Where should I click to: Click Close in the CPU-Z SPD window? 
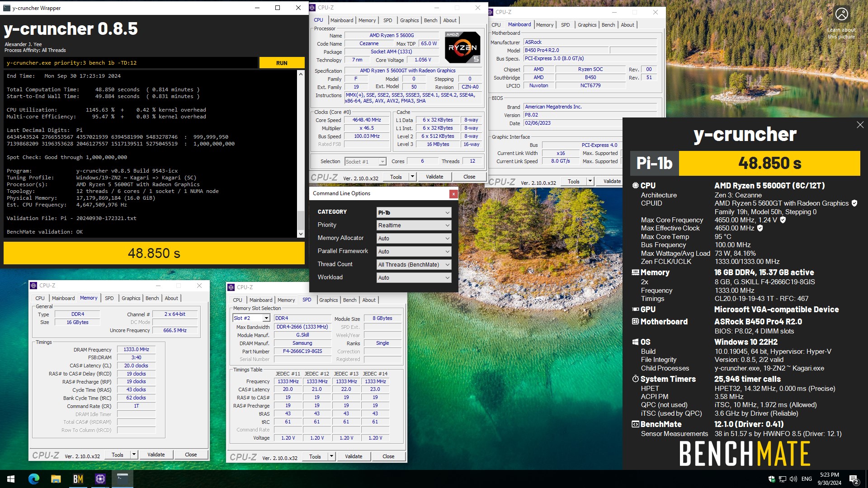pos(388,456)
